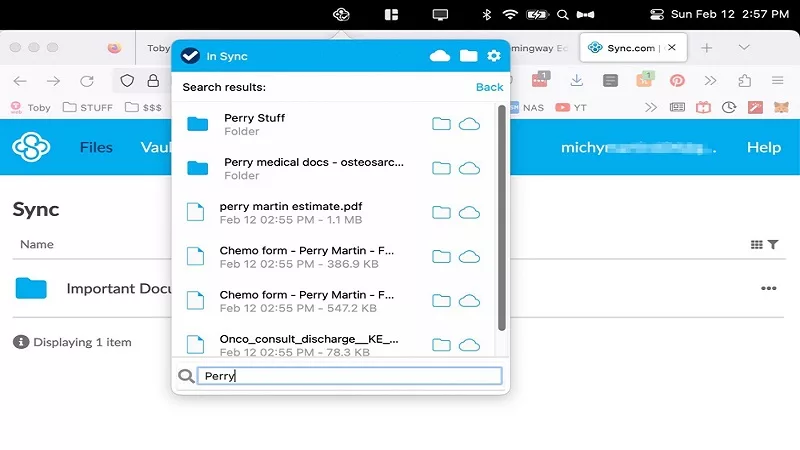Image resolution: width=800 pixels, height=450 pixels.
Task: Open the Sync folder from panel header
Action: [x=468, y=56]
